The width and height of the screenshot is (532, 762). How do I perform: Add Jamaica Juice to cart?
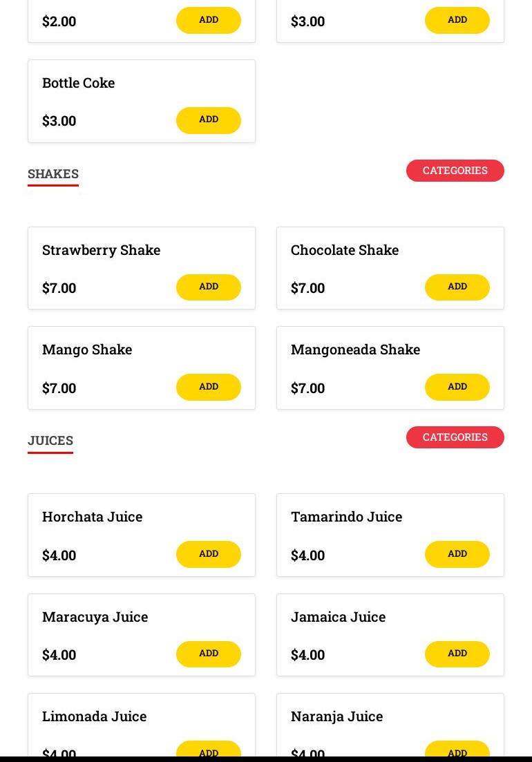(457, 654)
